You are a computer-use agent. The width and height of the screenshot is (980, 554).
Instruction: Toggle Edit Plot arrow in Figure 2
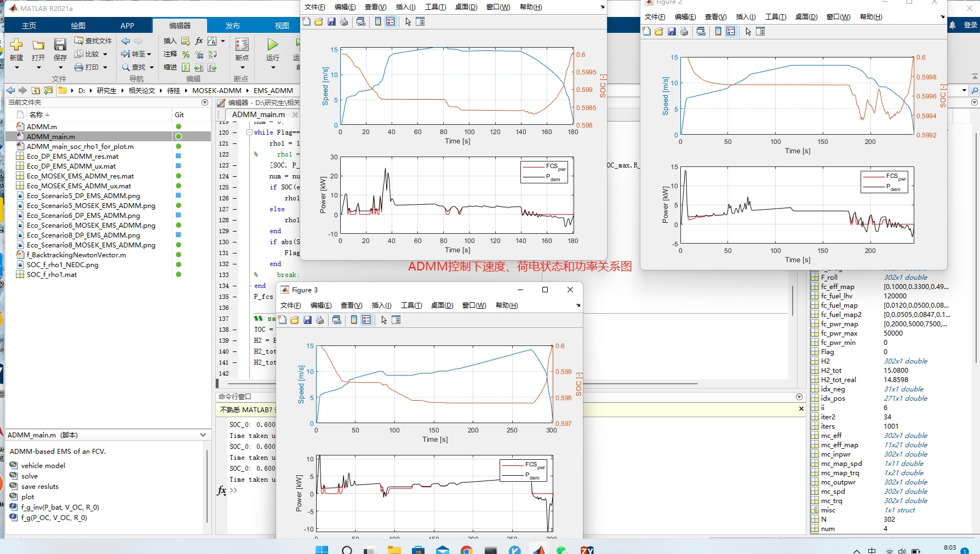(x=748, y=32)
